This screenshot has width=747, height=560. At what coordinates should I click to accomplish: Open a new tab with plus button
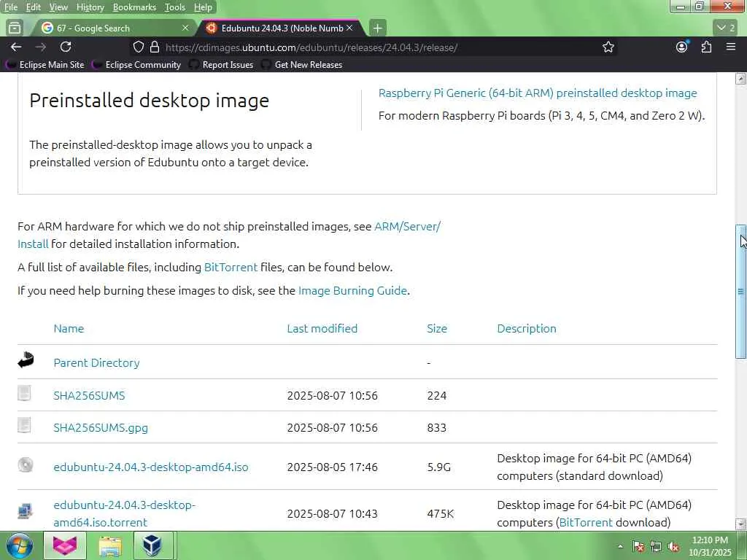[377, 28]
